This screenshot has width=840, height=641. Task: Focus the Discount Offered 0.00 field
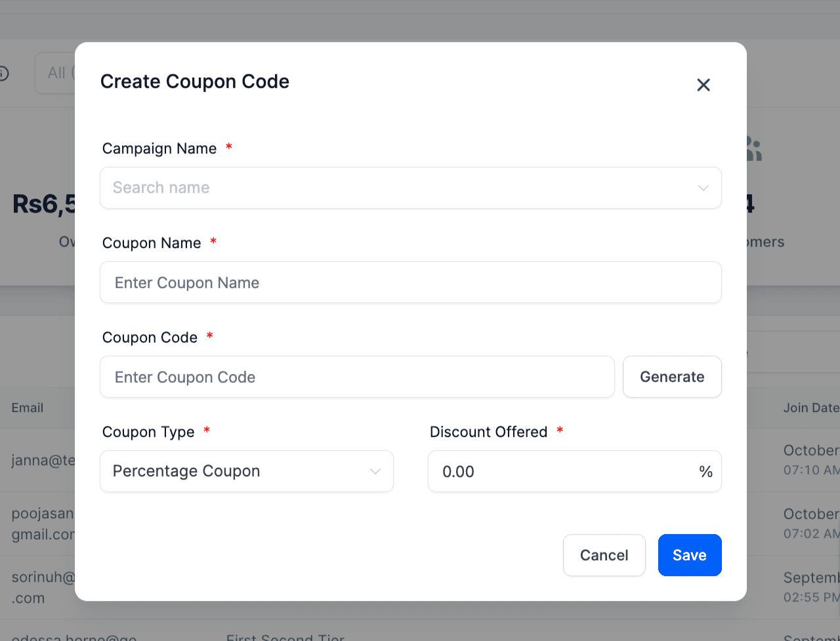575,471
